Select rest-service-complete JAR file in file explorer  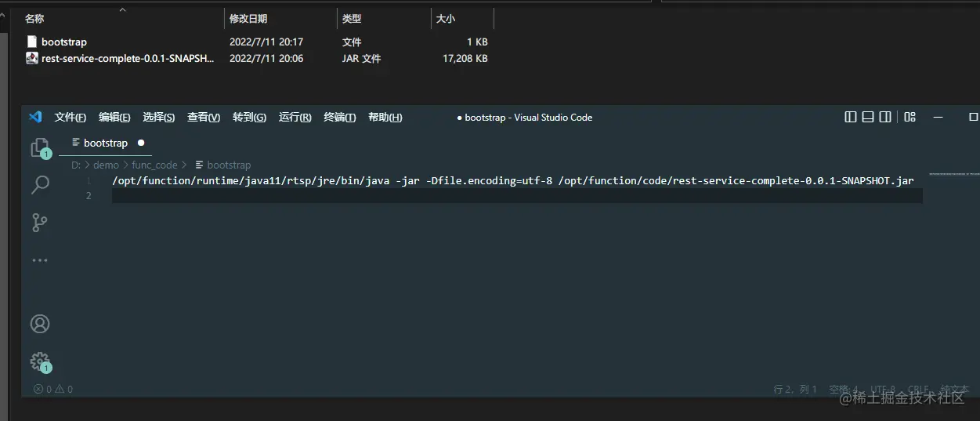tap(128, 58)
